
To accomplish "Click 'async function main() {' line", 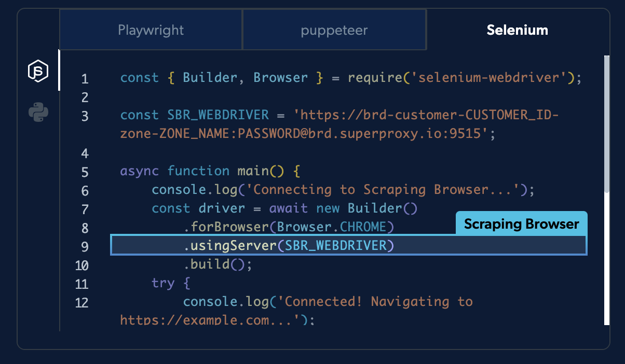I will click(210, 171).
